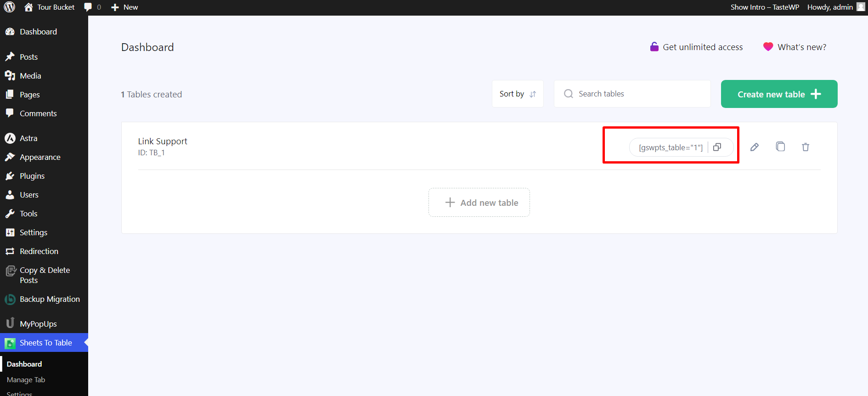868x396 pixels.
Task: Click the green Sheets To Table icon
Action: coord(10,343)
